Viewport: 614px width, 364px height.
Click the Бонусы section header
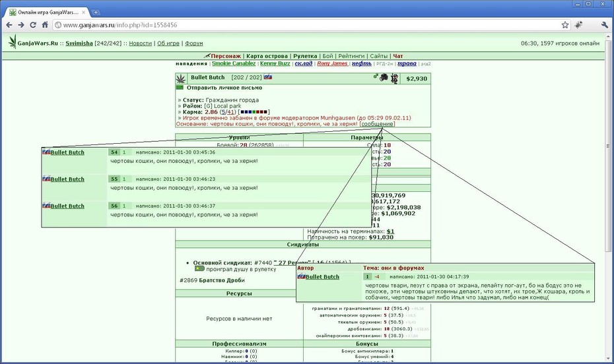click(367, 344)
